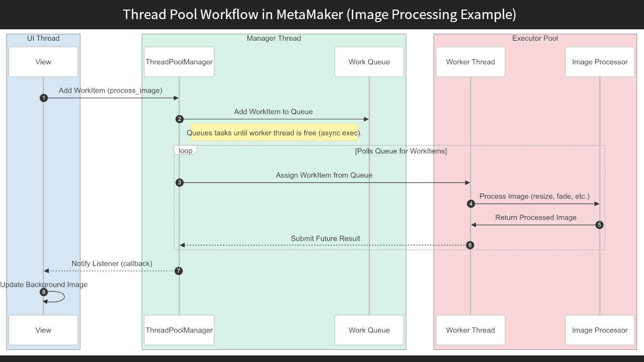Select 'Process Image (resize, fade, etc.)' label

coord(534,197)
